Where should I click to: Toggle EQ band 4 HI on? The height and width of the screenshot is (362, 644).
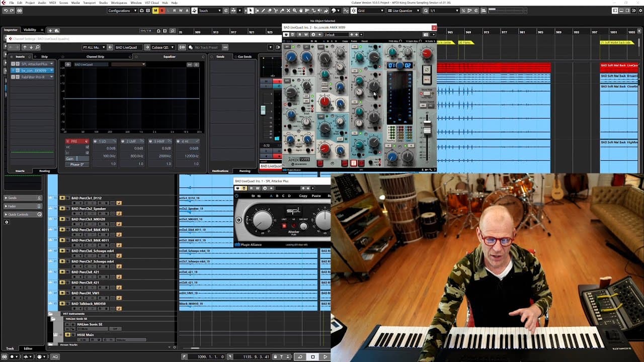pyautogui.click(x=178, y=141)
